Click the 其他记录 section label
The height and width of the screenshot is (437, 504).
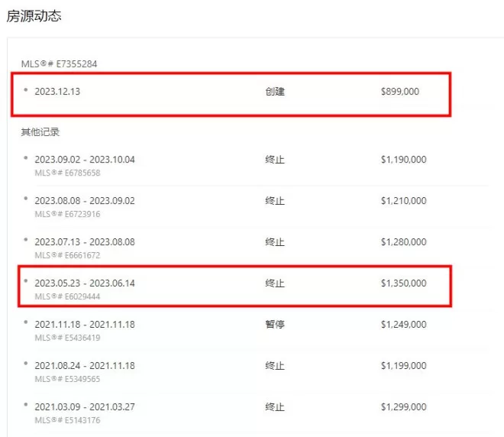[x=40, y=132]
